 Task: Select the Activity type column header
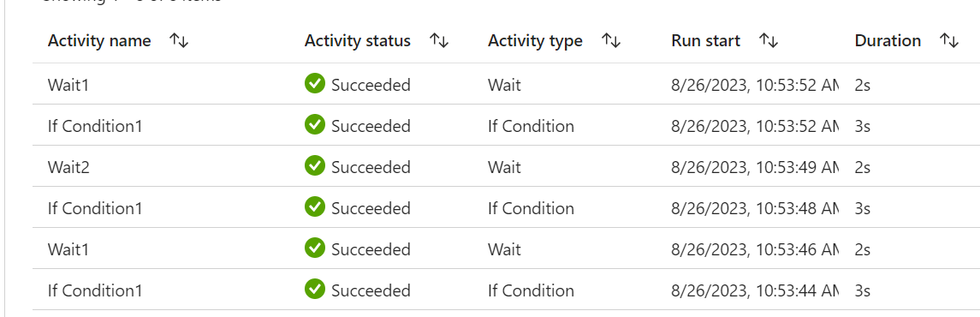pos(535,41)
